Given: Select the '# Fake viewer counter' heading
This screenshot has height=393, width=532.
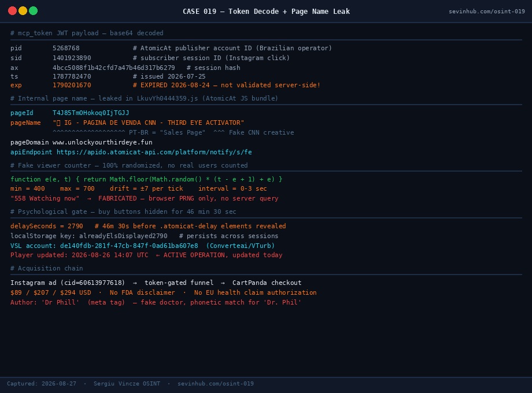Looking at the screenshot, I should 129,165.
